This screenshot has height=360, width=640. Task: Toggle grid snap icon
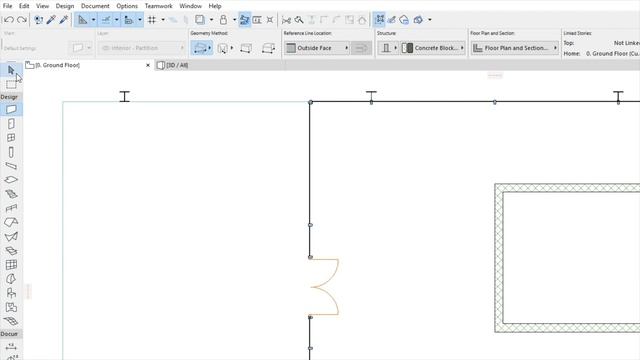click(152, 20)
